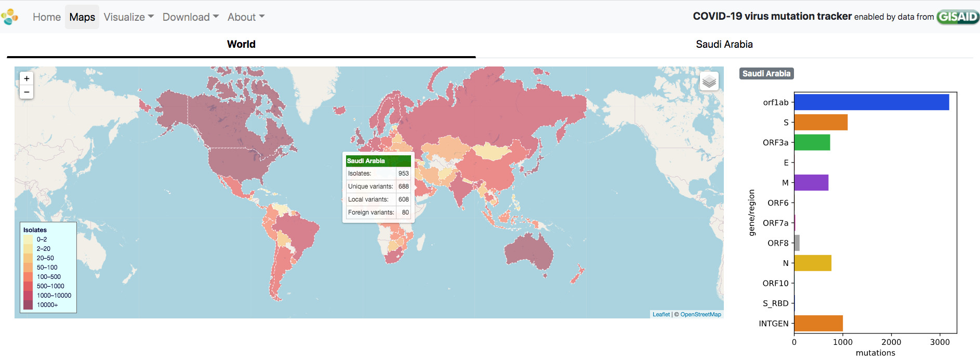Image resolution: width=980 pixels, height=361 pixels.
Task: Zoom in on the map
Action: (x=27, y=78)
